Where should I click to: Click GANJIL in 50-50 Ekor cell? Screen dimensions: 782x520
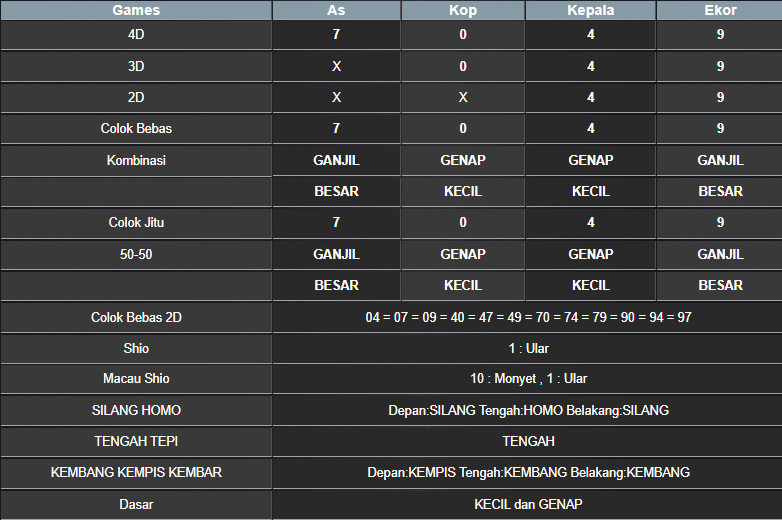coord(720,254)
